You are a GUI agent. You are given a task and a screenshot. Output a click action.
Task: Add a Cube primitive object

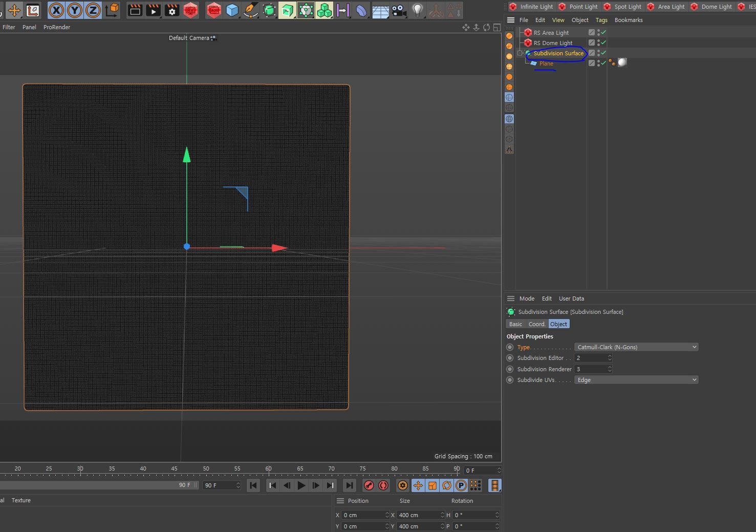pos(232,10)
